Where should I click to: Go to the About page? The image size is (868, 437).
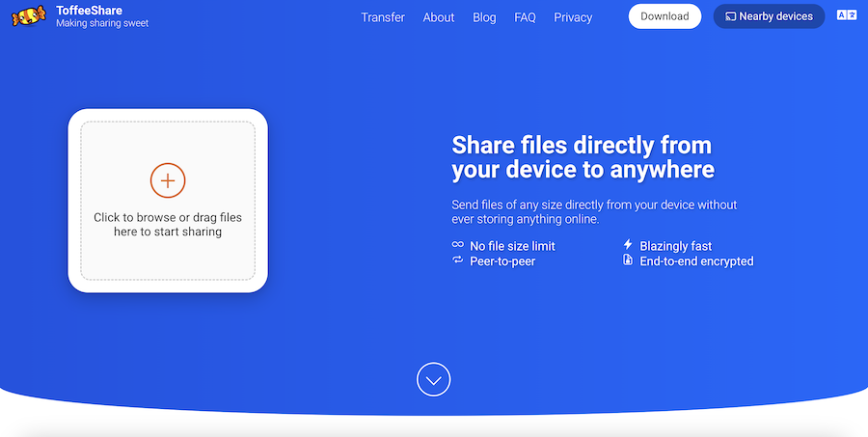click(439, 17)
